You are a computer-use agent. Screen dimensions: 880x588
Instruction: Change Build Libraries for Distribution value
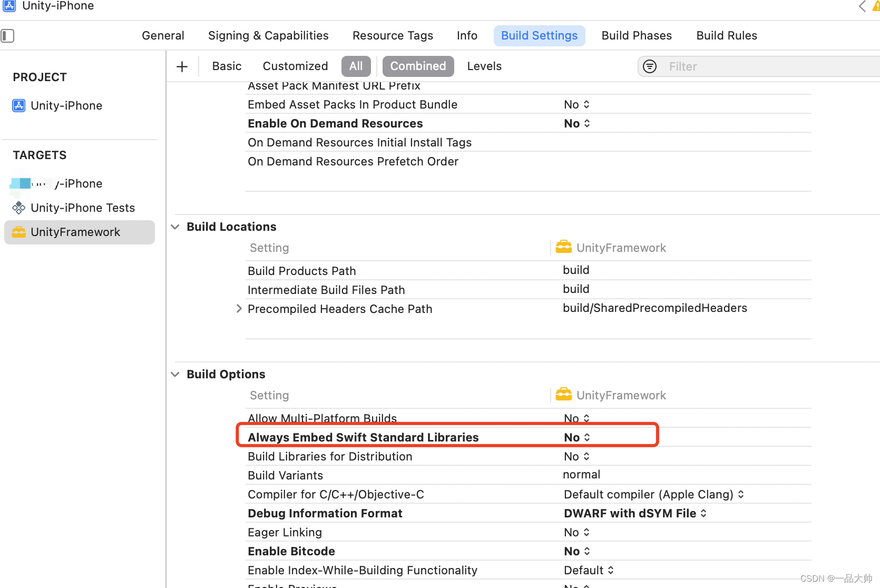pyautogui.click(x=577, y=457)
